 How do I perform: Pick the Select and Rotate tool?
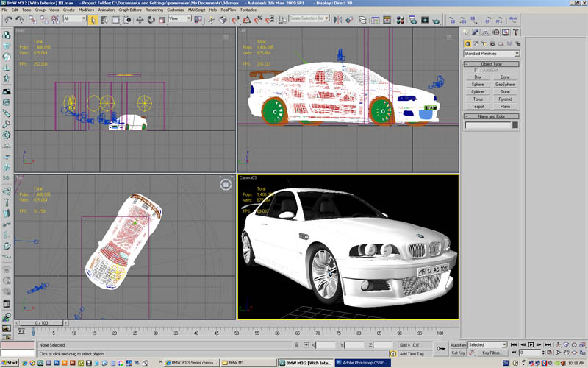[x=151, y=20]
